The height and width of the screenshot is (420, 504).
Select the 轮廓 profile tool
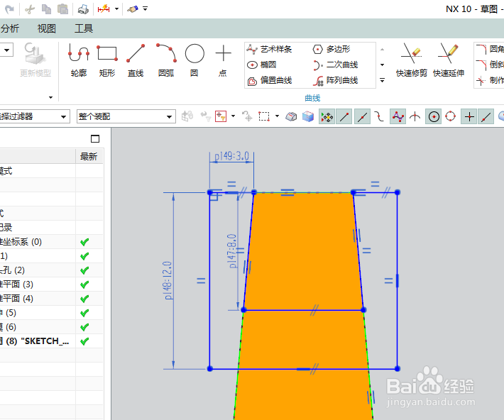coord(79,60)
